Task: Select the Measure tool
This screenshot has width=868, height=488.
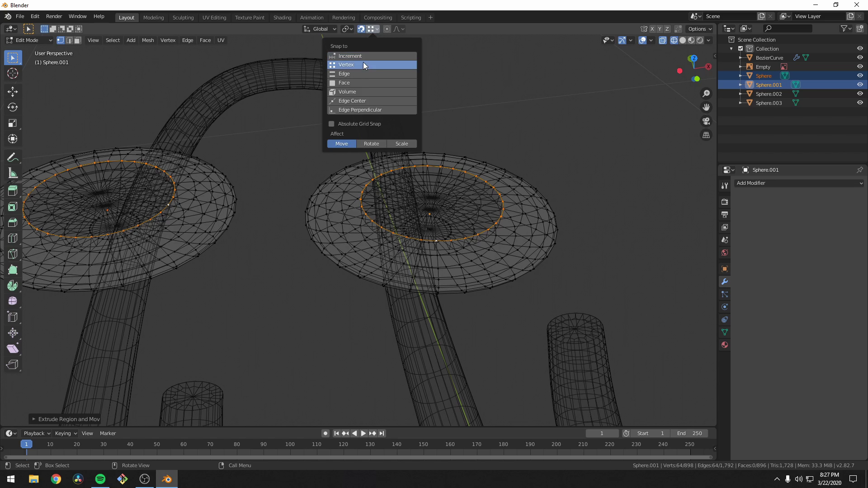Action: pyautogui.click(x=13, y=173)
